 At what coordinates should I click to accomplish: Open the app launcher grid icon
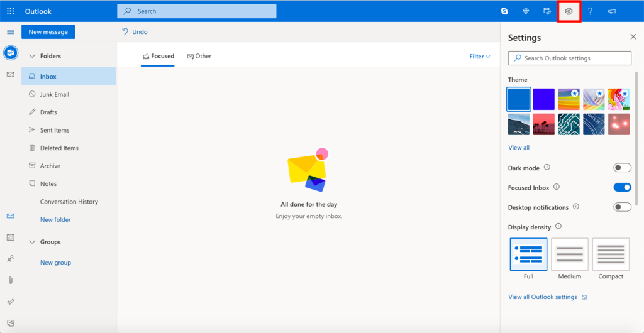coord(11,11)
